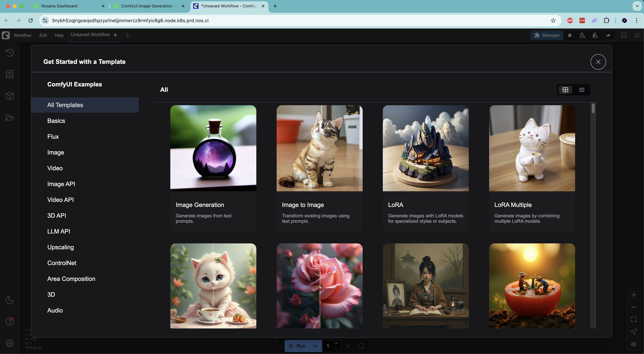
Task: Increase batch count with up stepper
Action: point(336,343)
